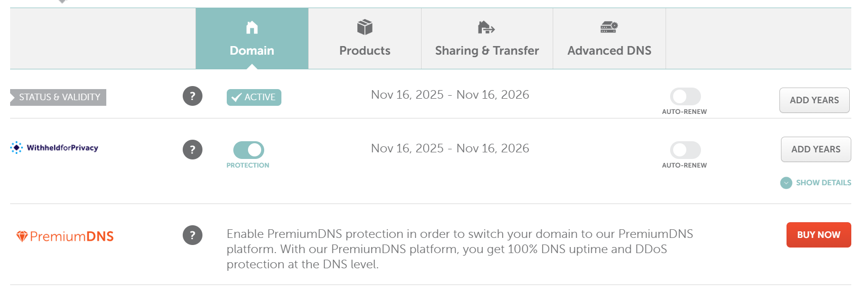The height and width of the screenshot is (286, 868).
Task: Switch to the Products tab
Action: click(x=365, y=38)
